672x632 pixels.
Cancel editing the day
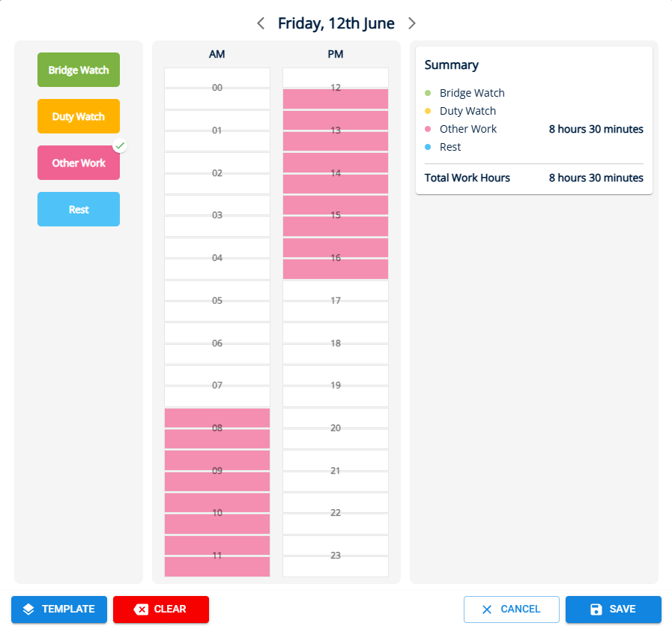tap(511, 610)
